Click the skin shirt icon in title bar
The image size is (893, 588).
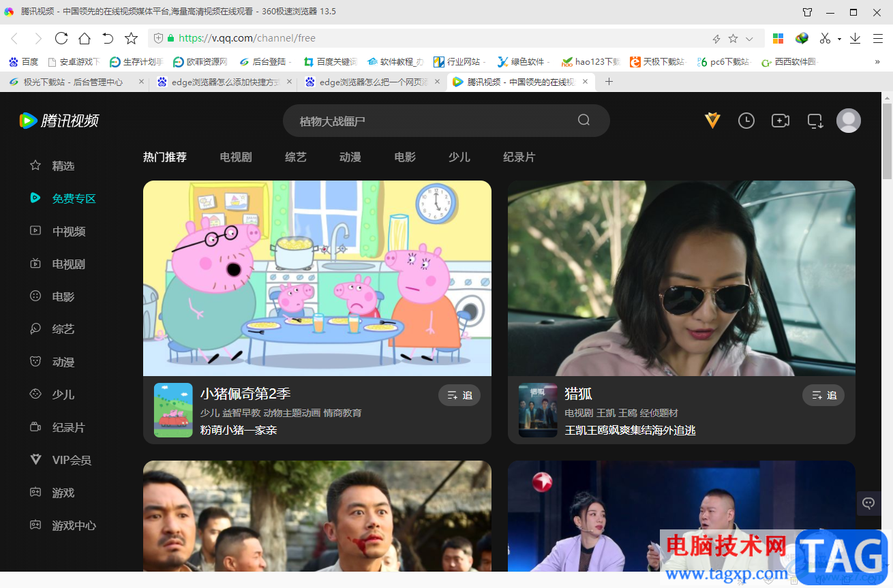click(x=808, y=12)
